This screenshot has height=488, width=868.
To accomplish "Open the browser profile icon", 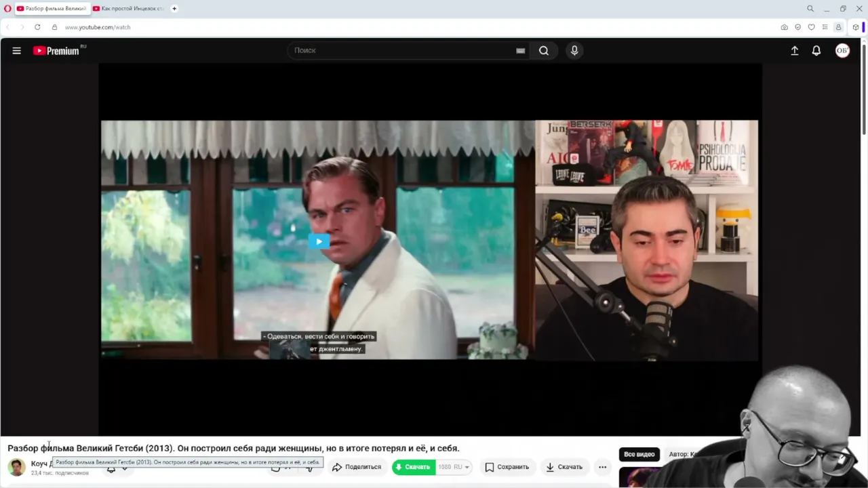I will pyautogui.click(x=839, y=27).
